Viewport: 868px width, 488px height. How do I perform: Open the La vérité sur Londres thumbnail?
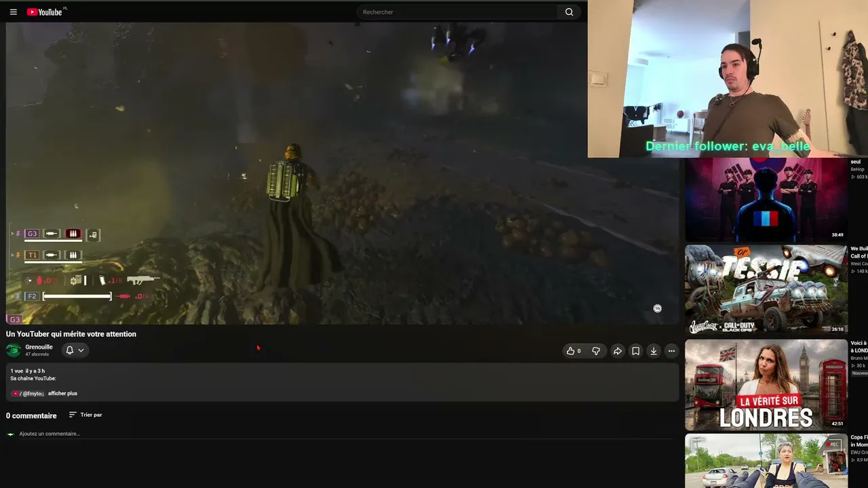(x=766, y=384)
